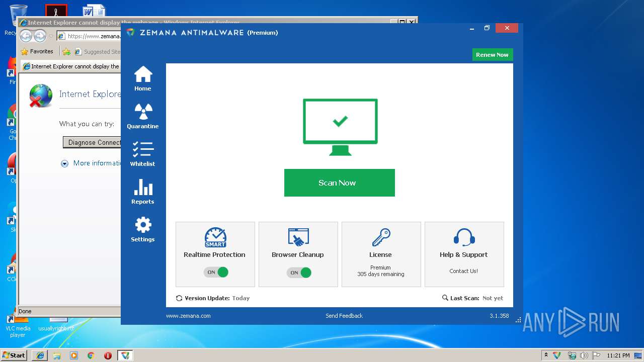Click Send Feedback link
The height and width of the screenshot is (362, 644).
pos(344,316)
